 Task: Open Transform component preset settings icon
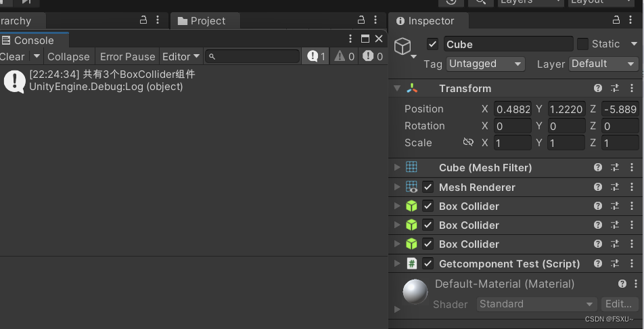coord(615,89)
